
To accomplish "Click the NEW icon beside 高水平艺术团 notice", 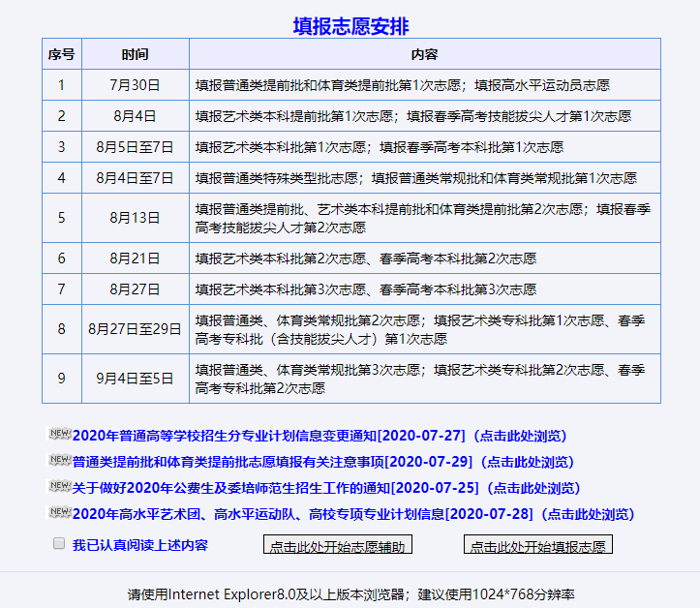I will (x=59, y=513).
